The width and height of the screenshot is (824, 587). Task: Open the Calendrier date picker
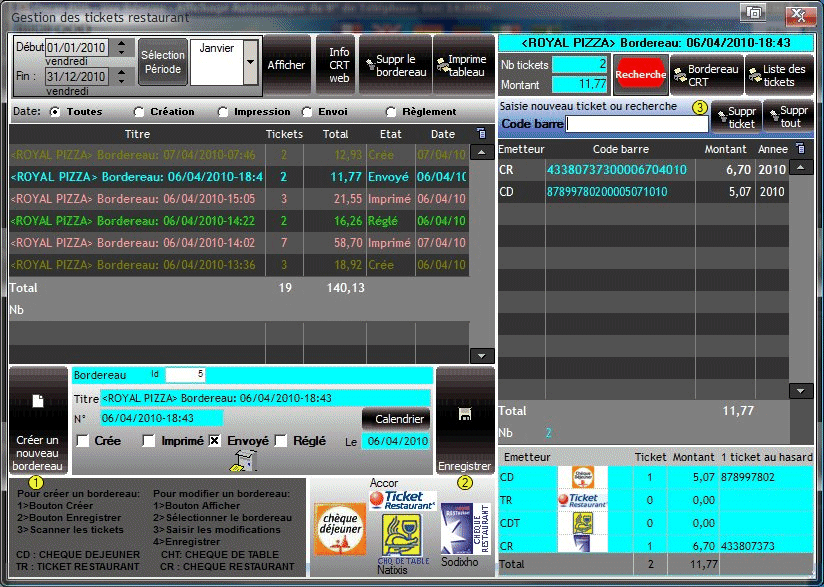[x=395, y=419]
